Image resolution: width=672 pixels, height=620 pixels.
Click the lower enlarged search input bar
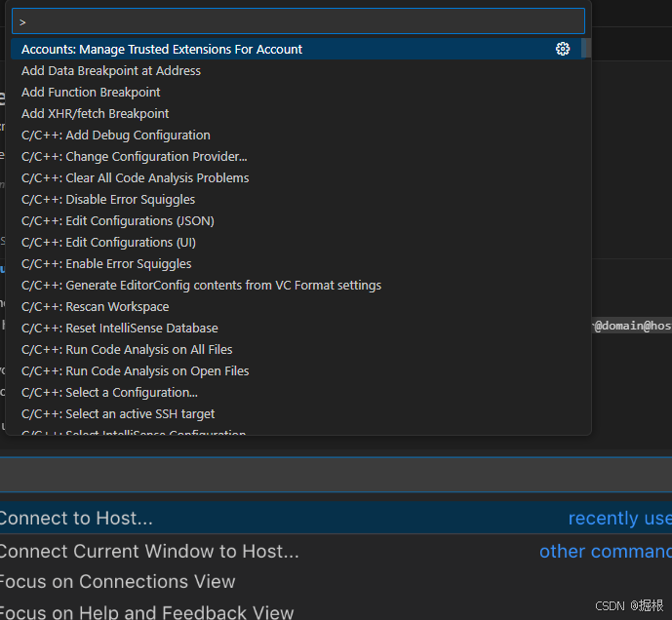tap(336, 475)
